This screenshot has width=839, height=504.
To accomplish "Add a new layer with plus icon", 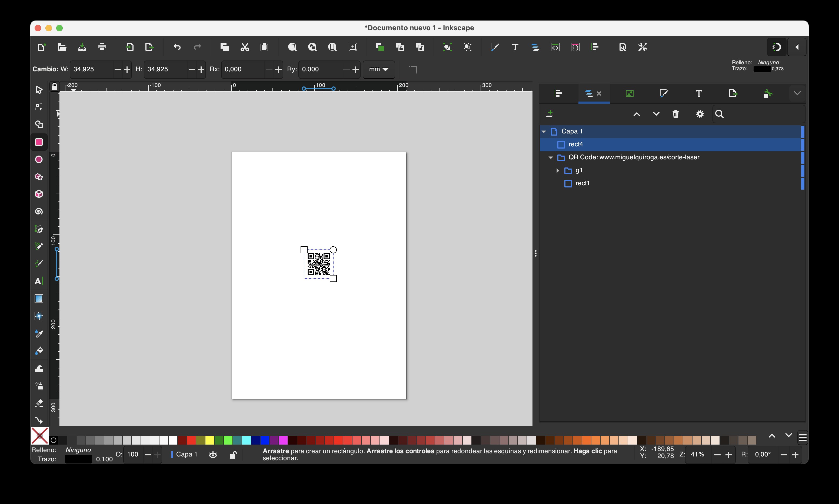I will tap(550, 114).
